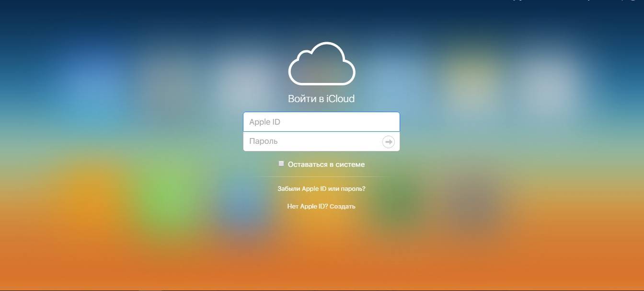Click the divider line under the checkbox
This screenshot has height=291, width=644.
click(x=321, y=177)
